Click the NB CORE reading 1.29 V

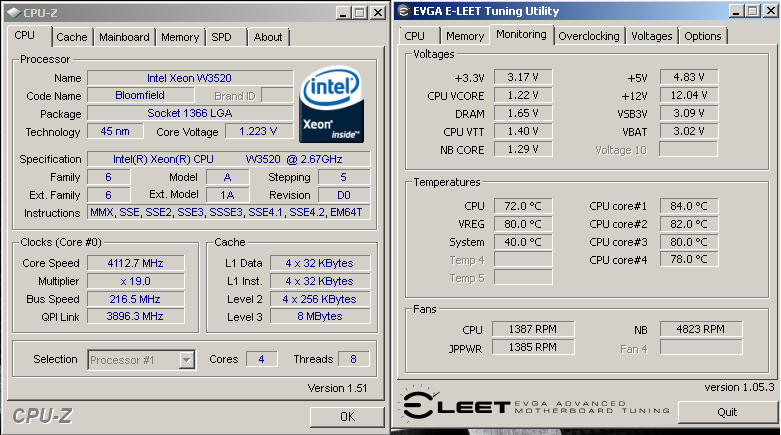pos(523,149)
